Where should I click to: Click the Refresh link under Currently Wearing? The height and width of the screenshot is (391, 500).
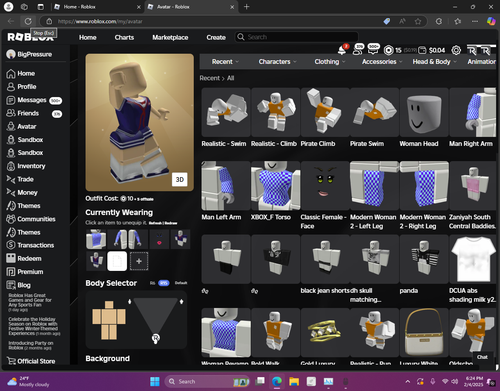[155, 223]
